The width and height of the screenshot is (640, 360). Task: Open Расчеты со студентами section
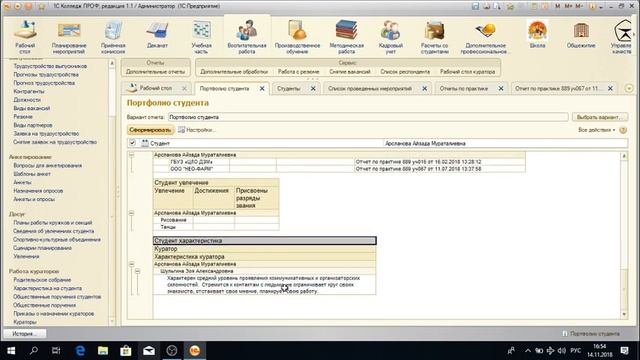click(x=435, y=38)
